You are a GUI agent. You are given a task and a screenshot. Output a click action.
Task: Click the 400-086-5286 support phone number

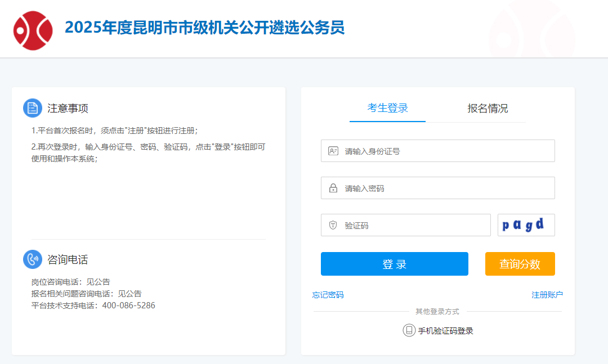click(128, 305)
